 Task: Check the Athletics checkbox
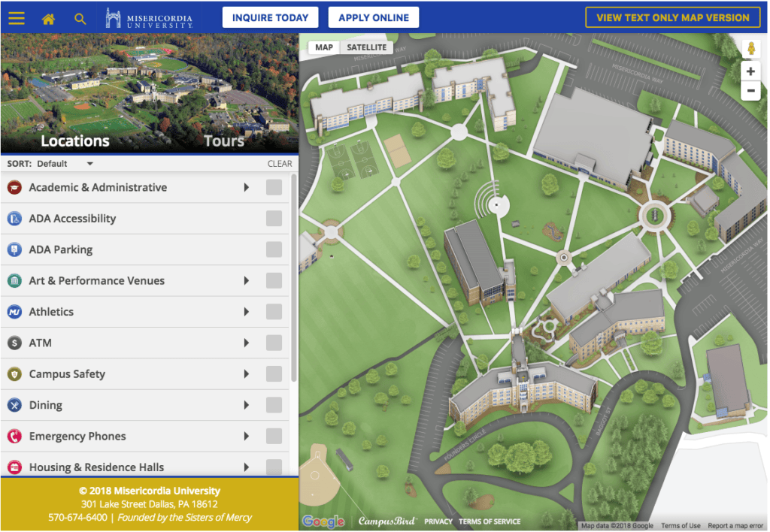274,312
